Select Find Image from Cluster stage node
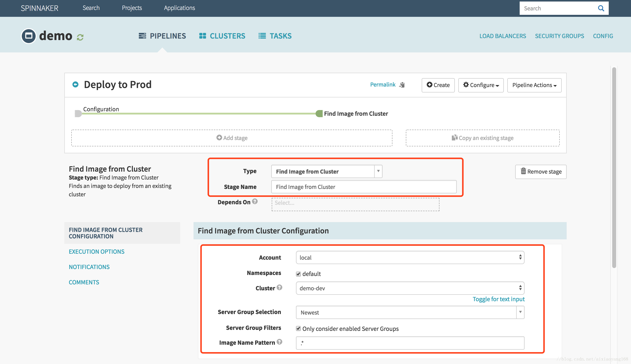This screenshot has width=631, height=364. pyautogui.click(x=319, y=114)
